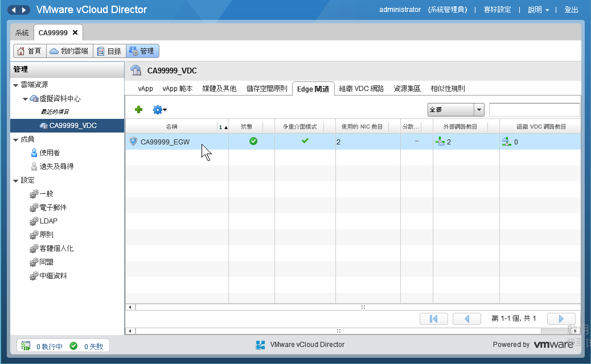
Task: Select the Edge 閘道 tab
Action: [x=313, y=89]
